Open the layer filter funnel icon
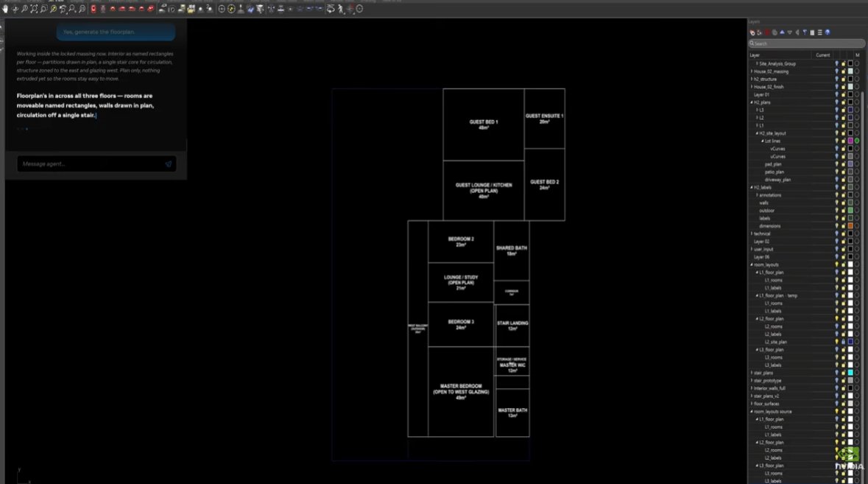The width and height of the screenshot is (868, 484). 805,32
